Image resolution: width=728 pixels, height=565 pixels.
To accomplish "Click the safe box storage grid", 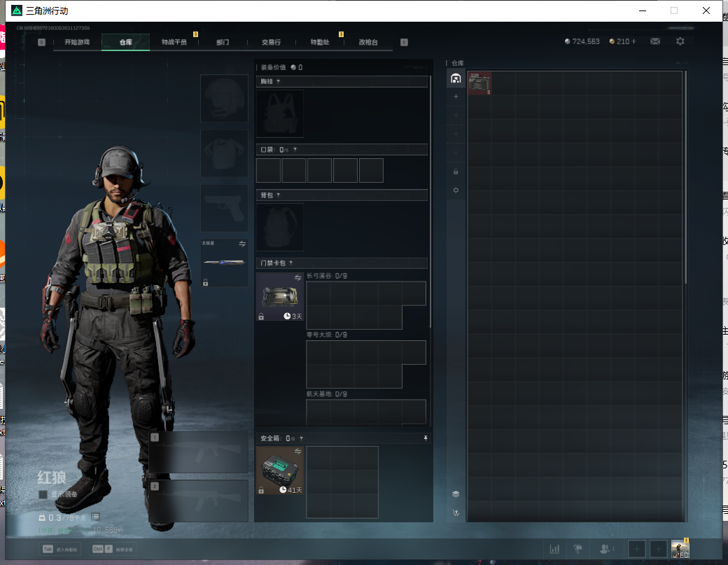I will pos(342,482).
